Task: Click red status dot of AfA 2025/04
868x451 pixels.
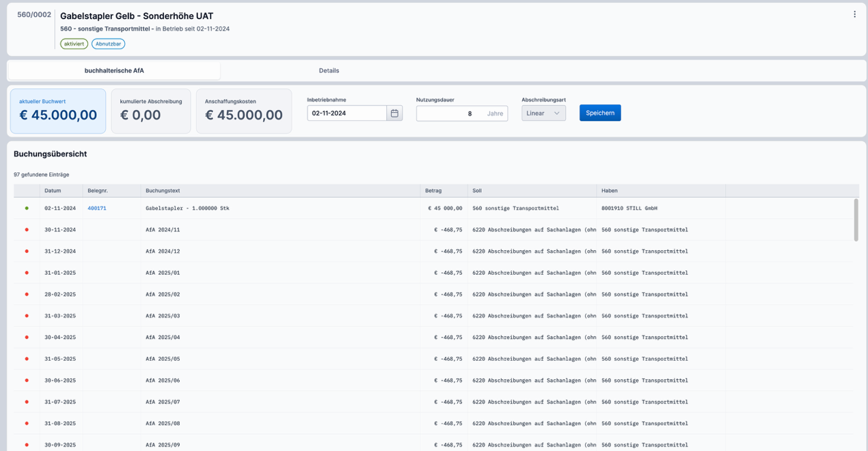Action: tap(27, 338)
